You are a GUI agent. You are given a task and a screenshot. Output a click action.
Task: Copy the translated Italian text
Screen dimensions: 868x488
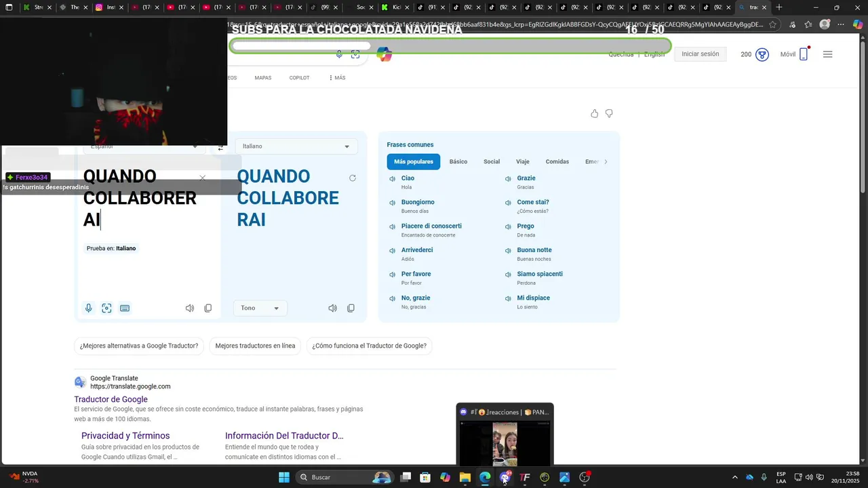(351, 308)
